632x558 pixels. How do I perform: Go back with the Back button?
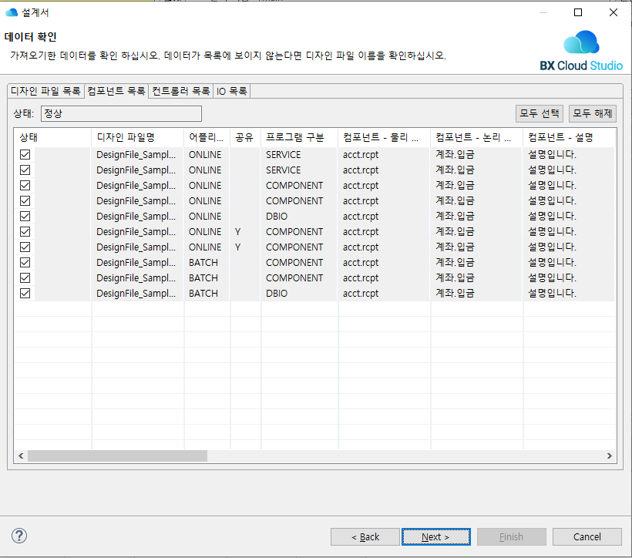click(365, 537)
